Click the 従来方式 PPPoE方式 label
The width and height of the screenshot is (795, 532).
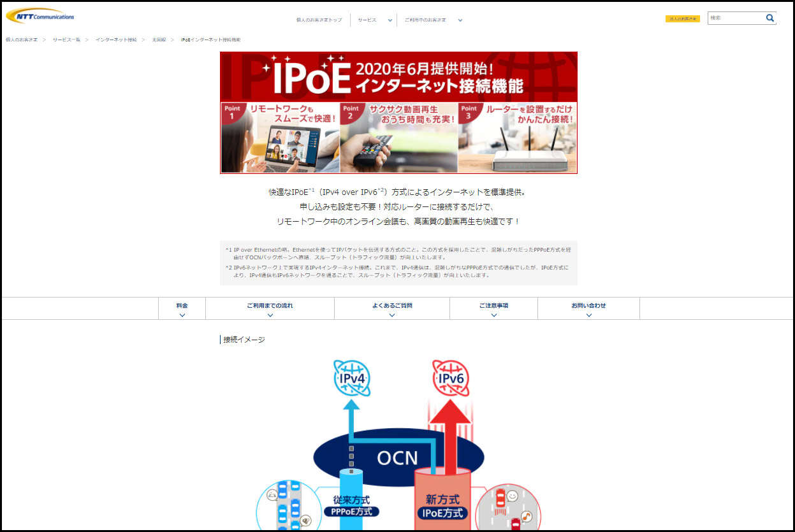(351, 506)
